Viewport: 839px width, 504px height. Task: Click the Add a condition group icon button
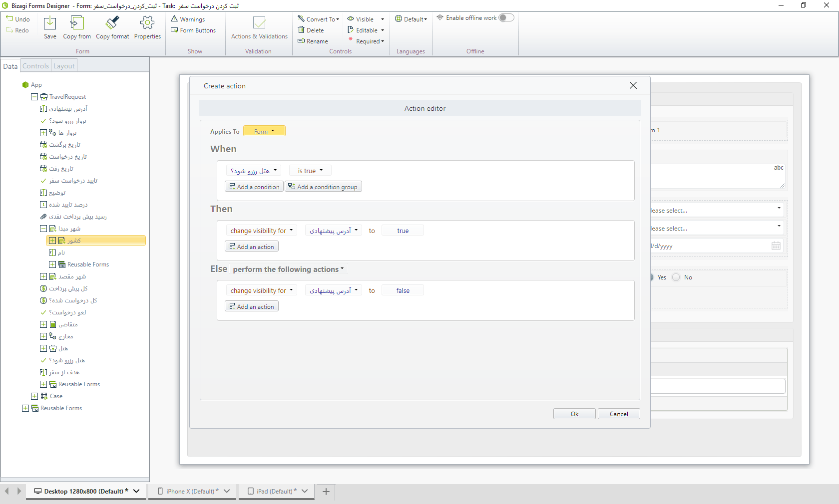(x=323, y=187)
